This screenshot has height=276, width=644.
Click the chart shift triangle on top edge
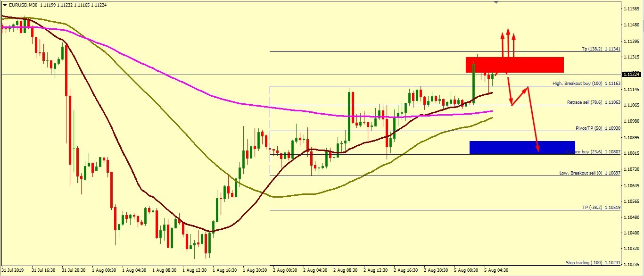[x=496, y=2]
